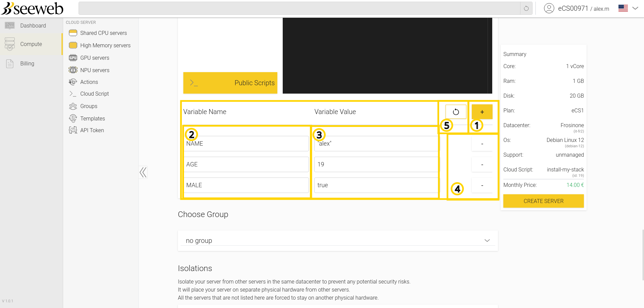Click the NPU servers icon
This screenshot has width=644, height=308.
coord(73,70)
